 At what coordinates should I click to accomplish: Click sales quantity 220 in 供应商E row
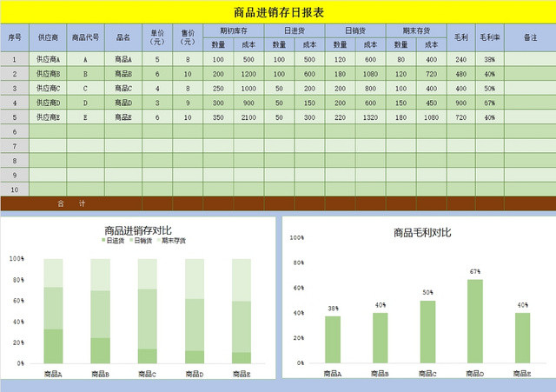[340, 117]
